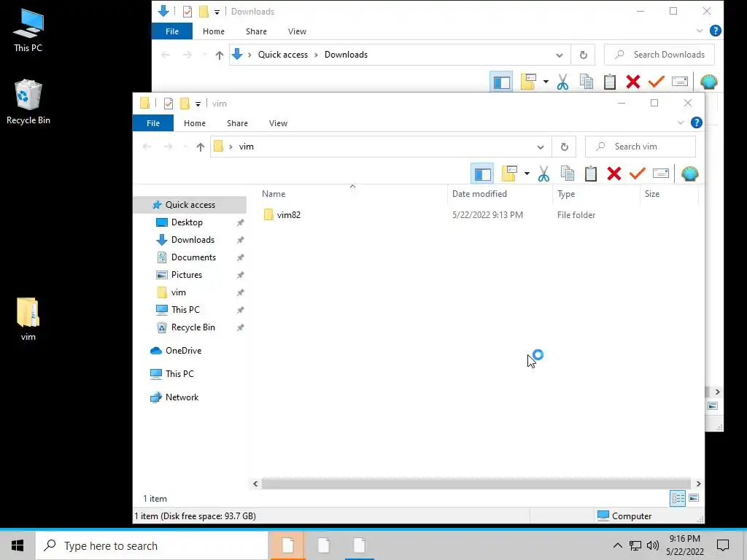Screen dimensions: 747x560
Task: Select OneDrive in navigation pane
Action: click(183, 351)
